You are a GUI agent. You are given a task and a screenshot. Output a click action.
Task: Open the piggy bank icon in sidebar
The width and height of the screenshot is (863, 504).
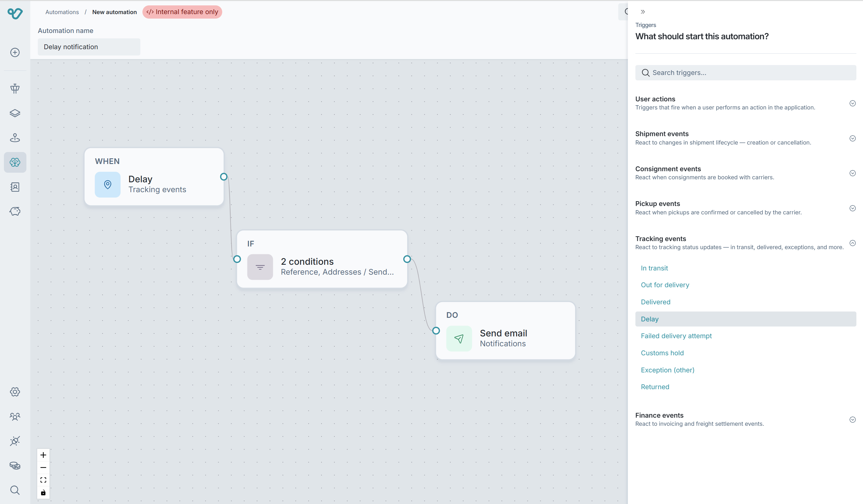(x=15, y=211)
